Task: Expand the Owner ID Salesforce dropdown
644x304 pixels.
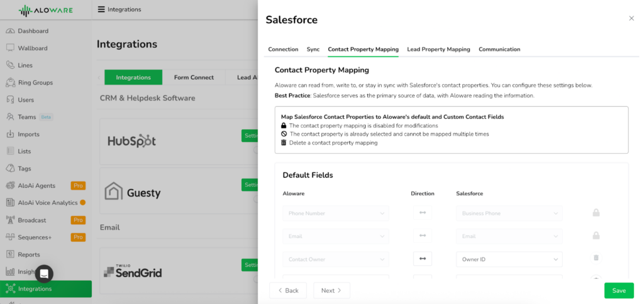Action: 509,259
